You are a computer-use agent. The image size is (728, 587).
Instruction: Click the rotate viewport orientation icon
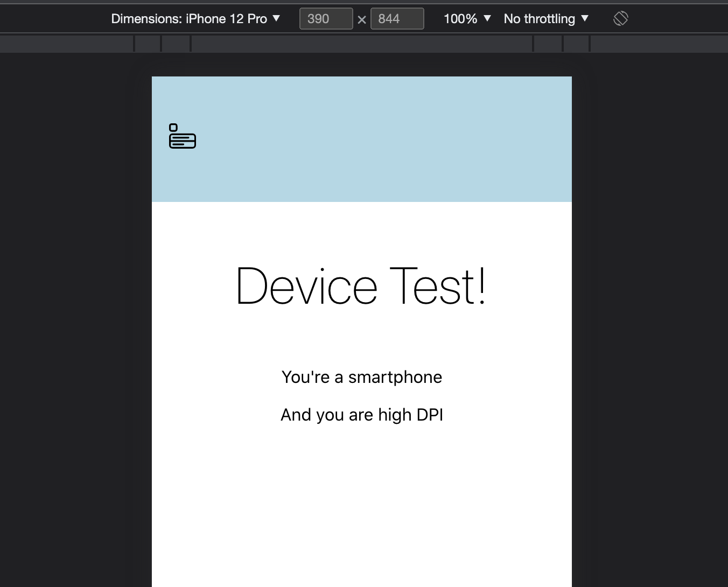click(x=620, y=18)
